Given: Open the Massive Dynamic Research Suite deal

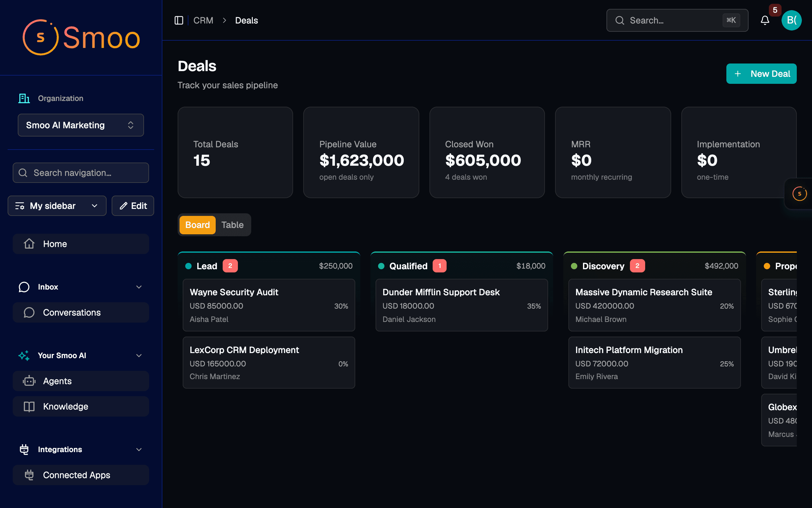Looking at the screenshot, I should pyautogui.click(x=654, y=305).
